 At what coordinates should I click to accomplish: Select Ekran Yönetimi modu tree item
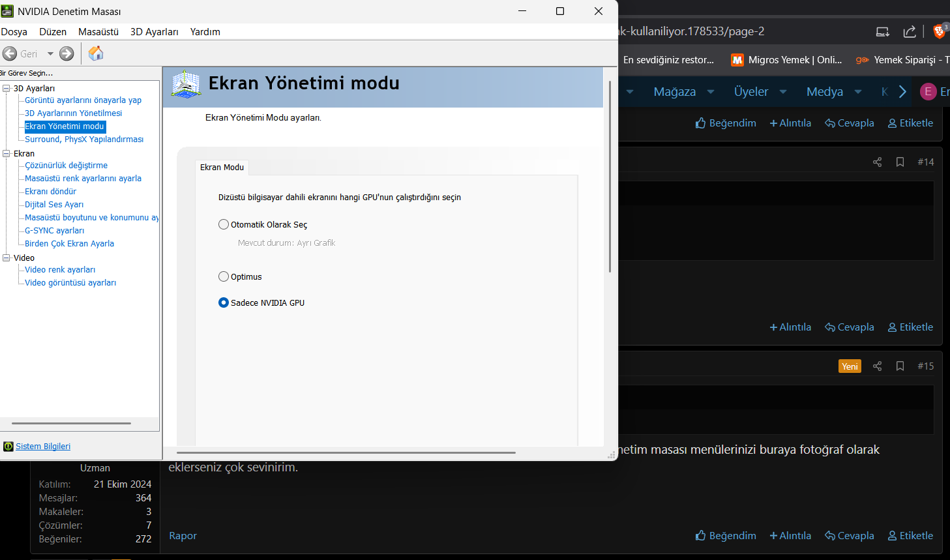coord(65,126)
